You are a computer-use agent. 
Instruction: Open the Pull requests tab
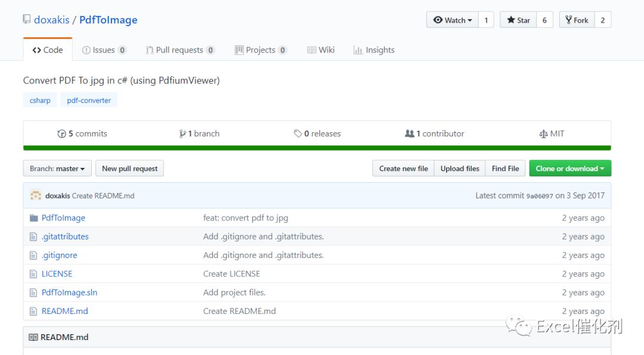pyautogui.click(x=180, y=50)
